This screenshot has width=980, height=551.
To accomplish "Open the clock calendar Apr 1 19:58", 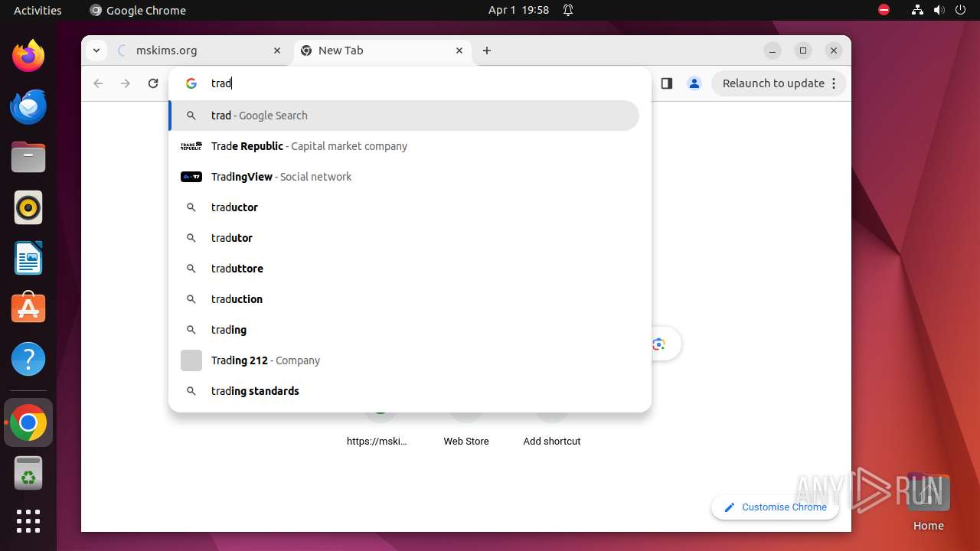I will (x=518, y=10).
